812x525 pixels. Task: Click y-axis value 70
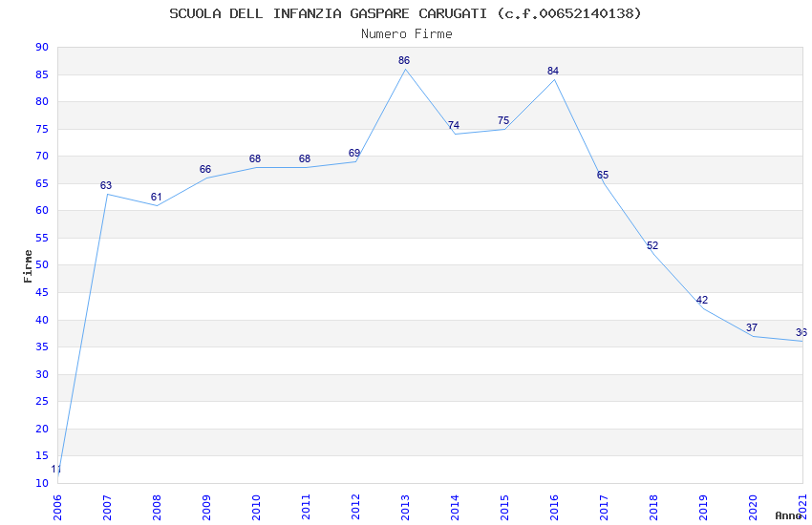42,156
